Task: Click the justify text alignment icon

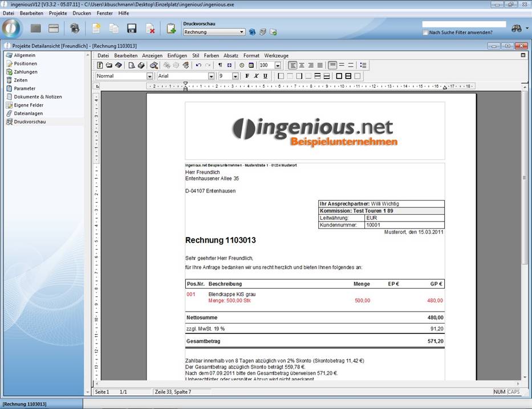Action: pyautogui.click(x=320, y=66)
